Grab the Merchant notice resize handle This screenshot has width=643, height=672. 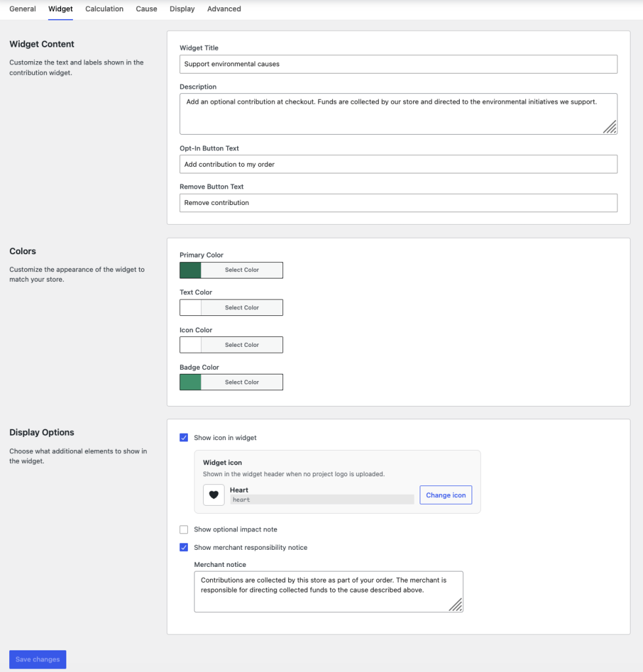tap(456, 605)
